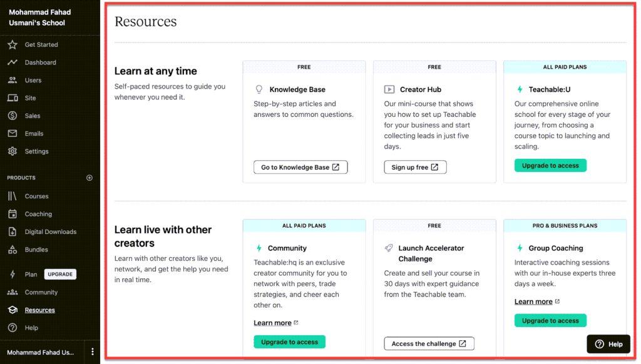Click the Knowledge Base lightbulb icon
This screenshot has height=364, width=641.
tap(259, 89)
